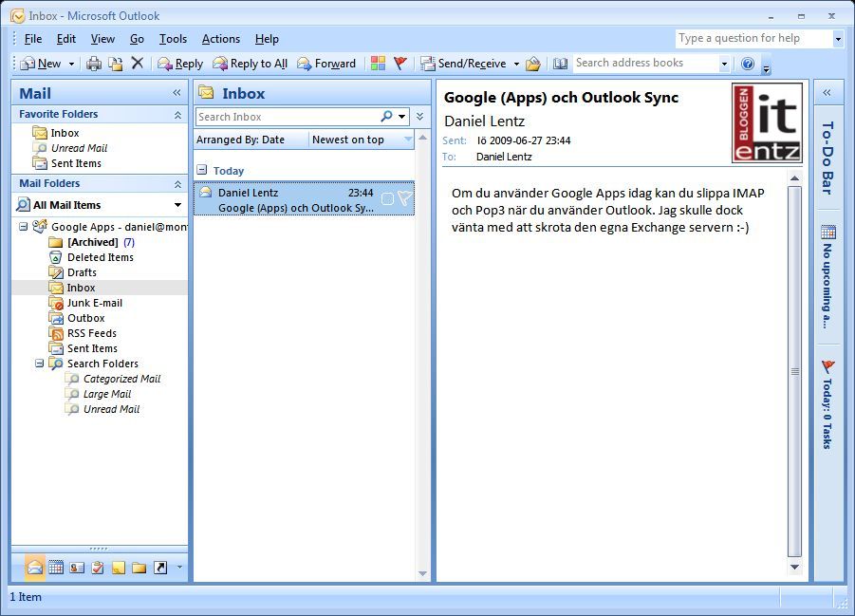
Task: Click Reply to All in toolbar
Action: pos(251,64)
